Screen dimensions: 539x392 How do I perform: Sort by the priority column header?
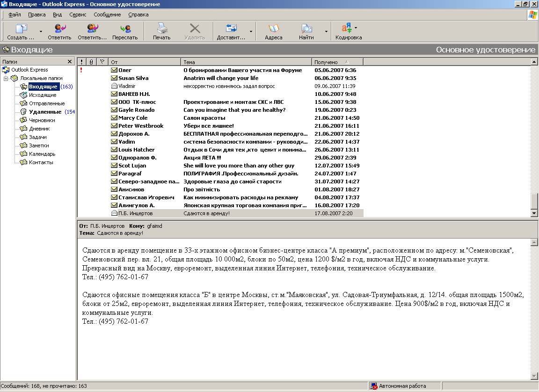[81, 62]
